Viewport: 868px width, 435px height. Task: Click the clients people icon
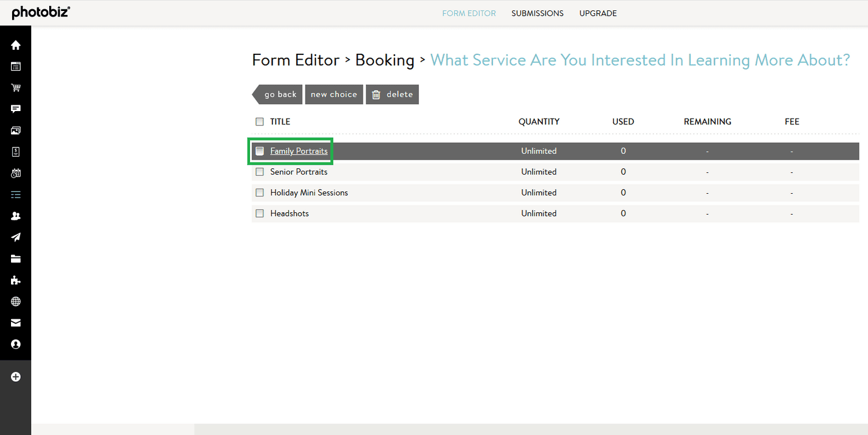click(x=16, y=216)
